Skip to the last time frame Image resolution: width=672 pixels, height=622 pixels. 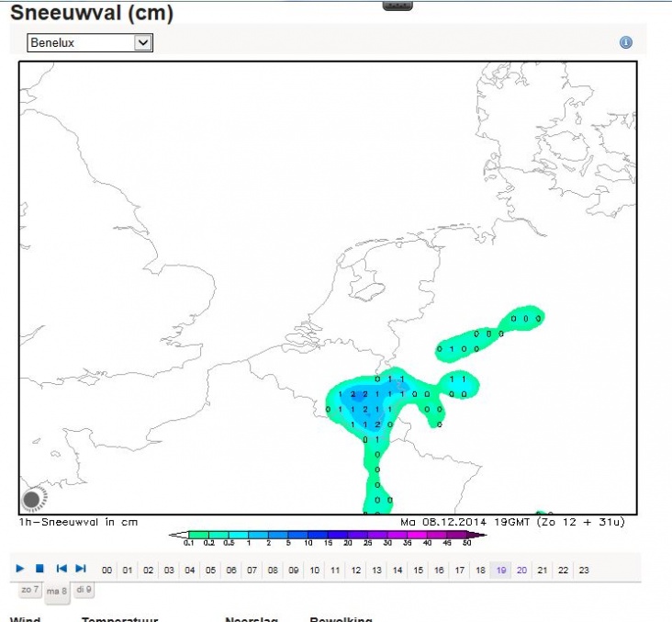tap(81, 570)
